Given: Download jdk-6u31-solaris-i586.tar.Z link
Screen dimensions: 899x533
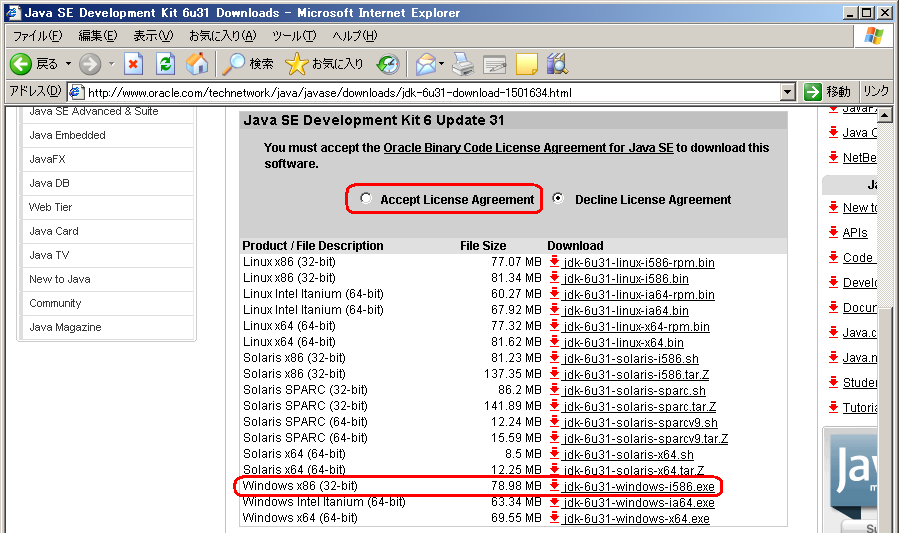Looking at the screenshot, I should click(636, 375).
